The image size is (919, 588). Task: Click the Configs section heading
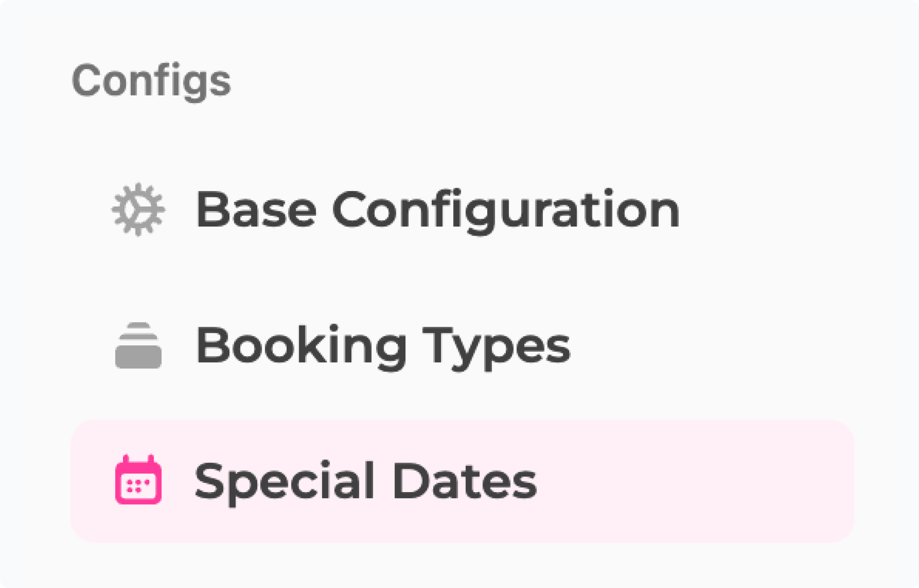(x=151, y=81)
